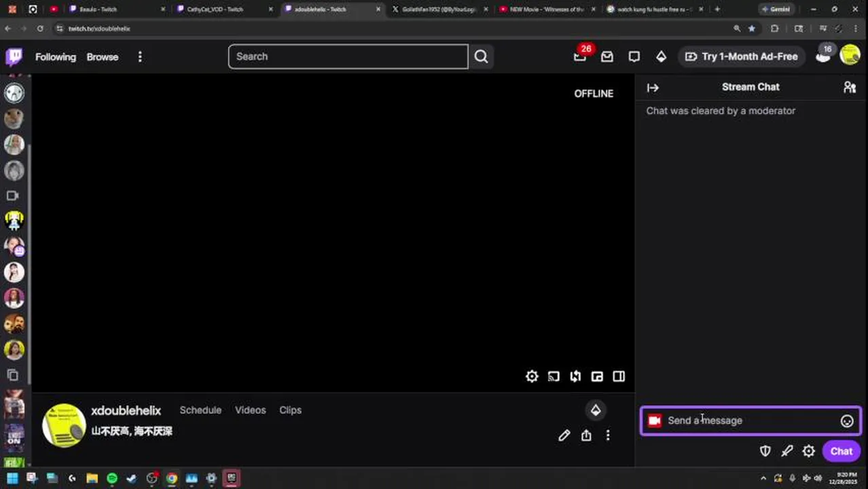Open the emote picker smiley icon
868x489 pixels.
847,421
